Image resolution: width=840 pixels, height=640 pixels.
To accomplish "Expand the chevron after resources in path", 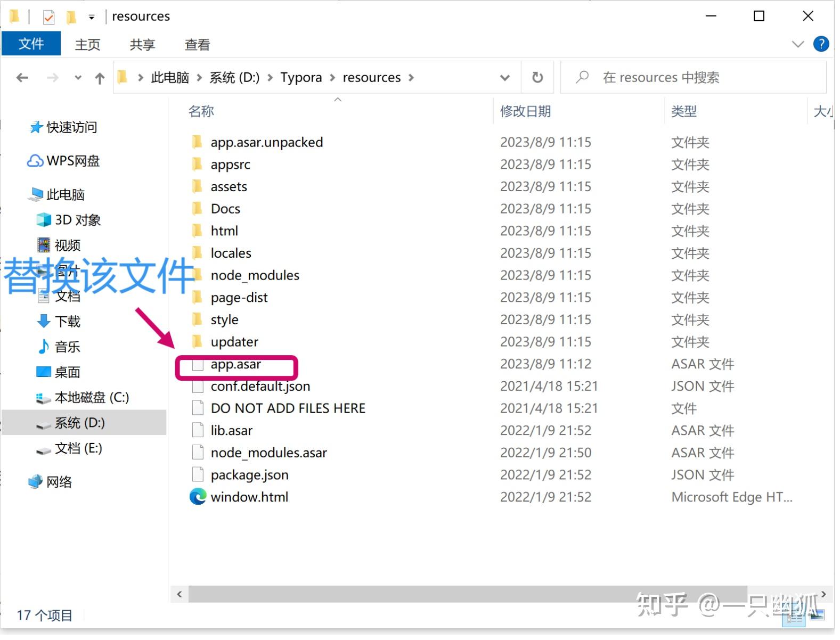I will [411, 78].
